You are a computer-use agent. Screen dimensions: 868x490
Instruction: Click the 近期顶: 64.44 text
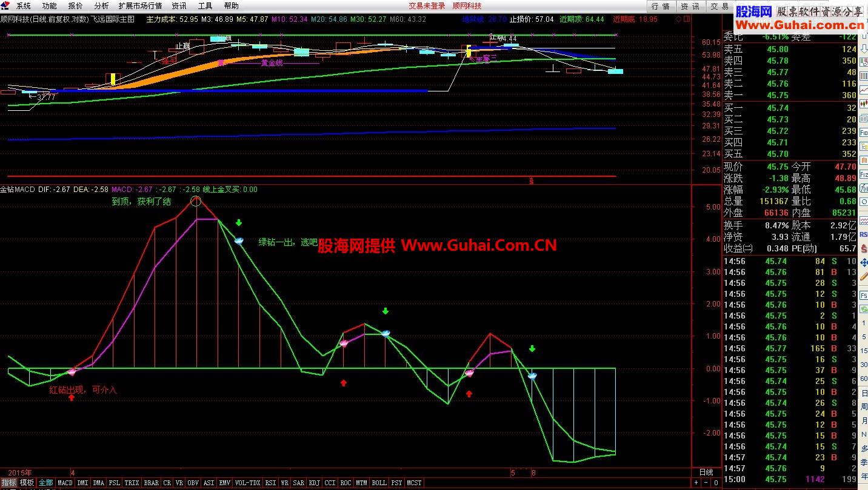(x=582, y=19)
